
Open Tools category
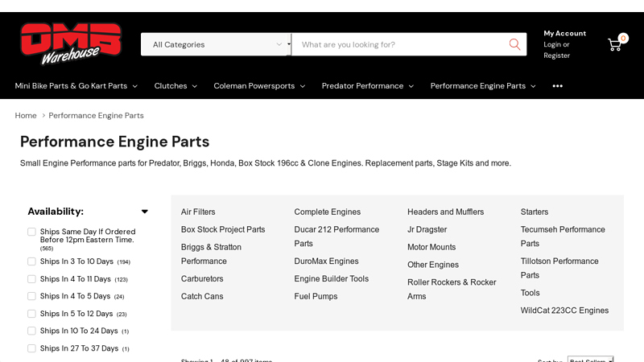click(x=530, y=293)
